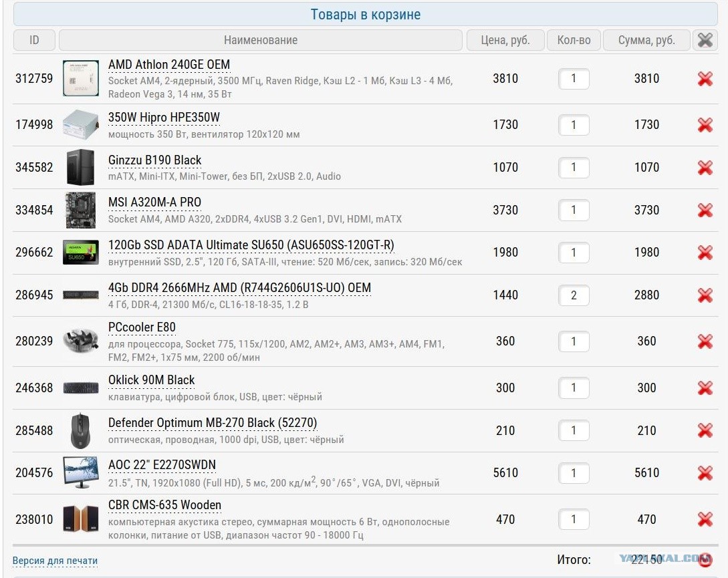Image resolution: width=728 pixels, height=578 pixels.
Task: Open AOC 22" E2270SWDN product link
Action: 162,464
